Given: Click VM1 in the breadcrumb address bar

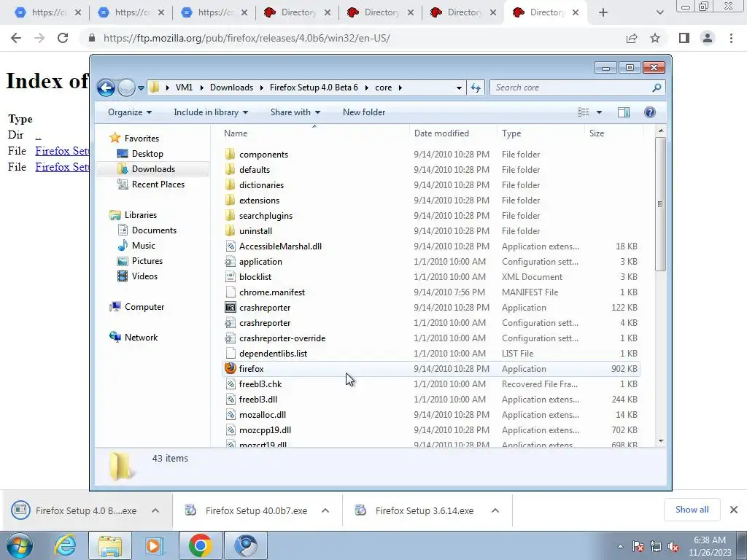Looking at the screenshot, I should tap(184, 87).
